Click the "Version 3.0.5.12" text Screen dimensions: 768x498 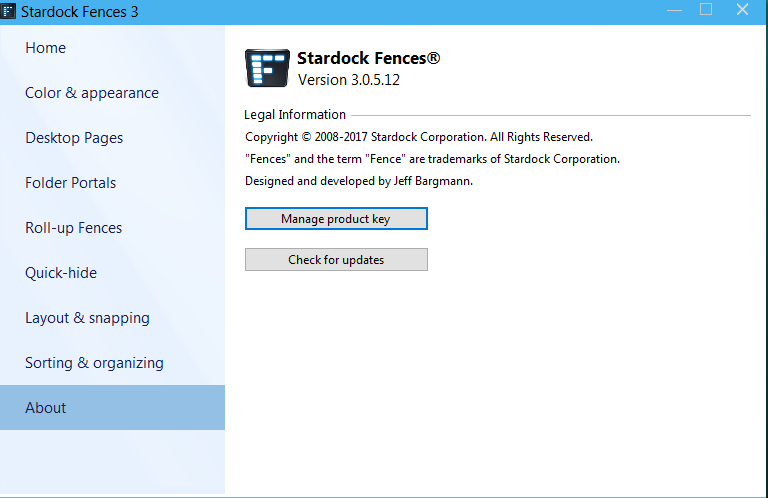click(x=349, y=80)
